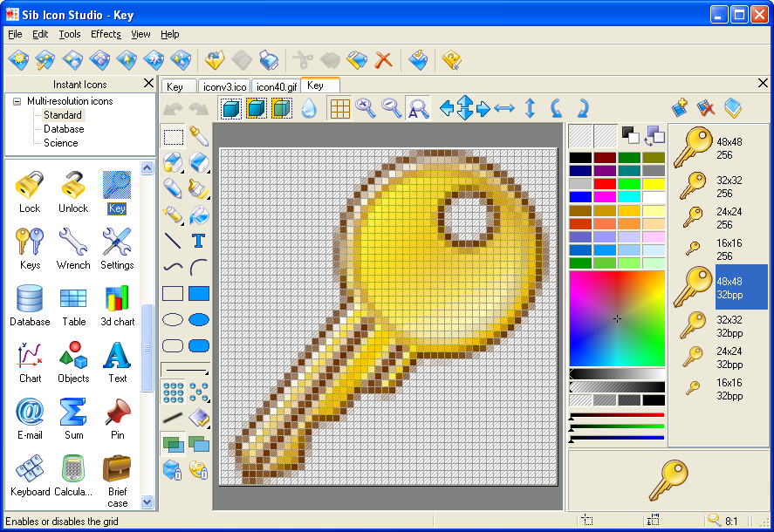Toggle the pixel grid display

[340, 108]
